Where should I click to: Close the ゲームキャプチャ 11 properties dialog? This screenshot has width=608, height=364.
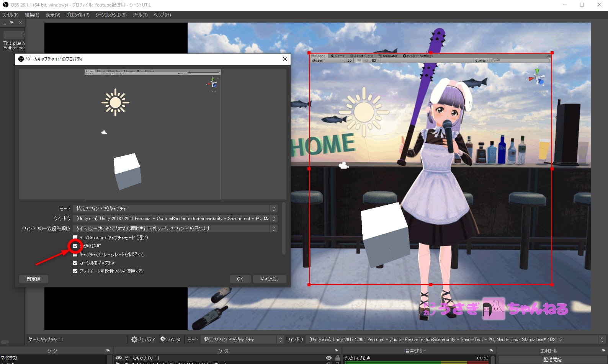pos(284,59)
